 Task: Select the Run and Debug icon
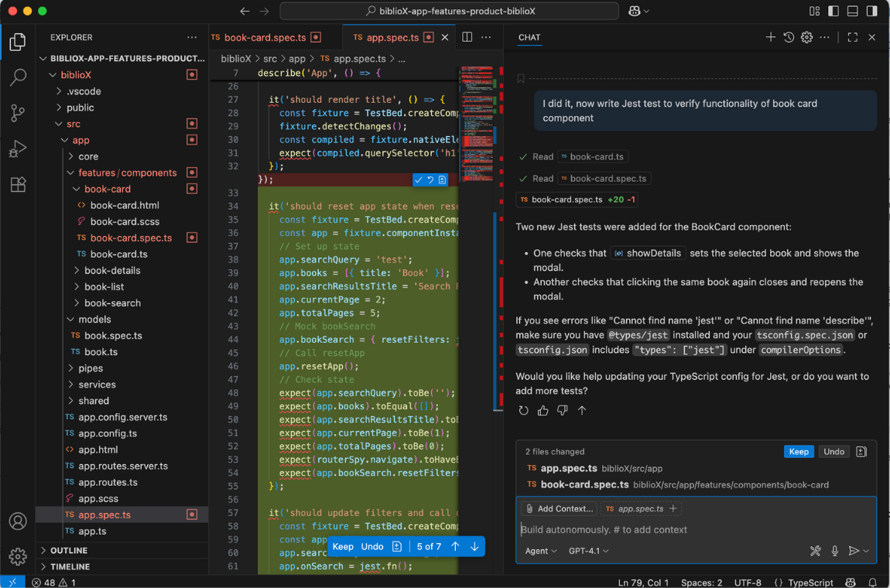pos(18,150)
